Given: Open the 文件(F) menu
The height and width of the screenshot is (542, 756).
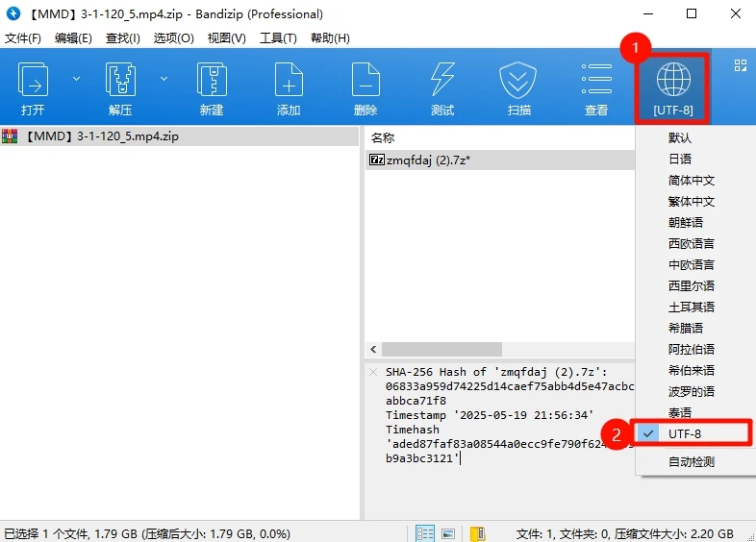Looking at the screenshot, I should [x=23, y=38].
